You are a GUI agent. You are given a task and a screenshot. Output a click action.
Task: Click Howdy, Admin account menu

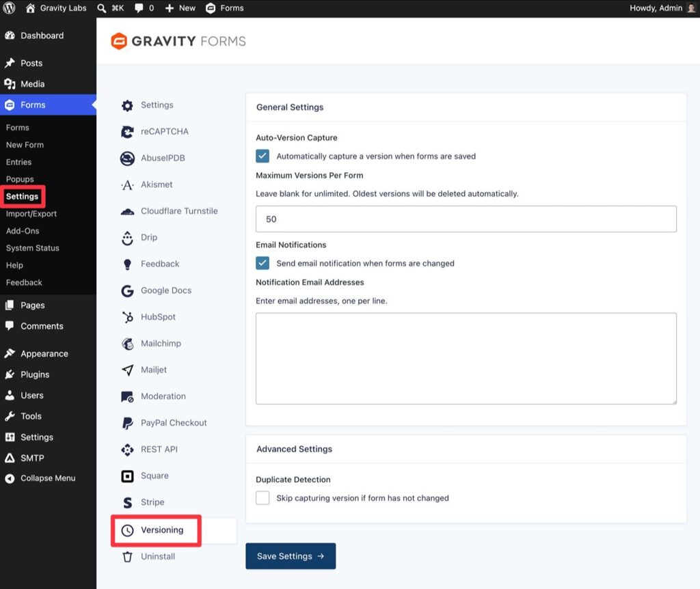click(x=662, y=8)
